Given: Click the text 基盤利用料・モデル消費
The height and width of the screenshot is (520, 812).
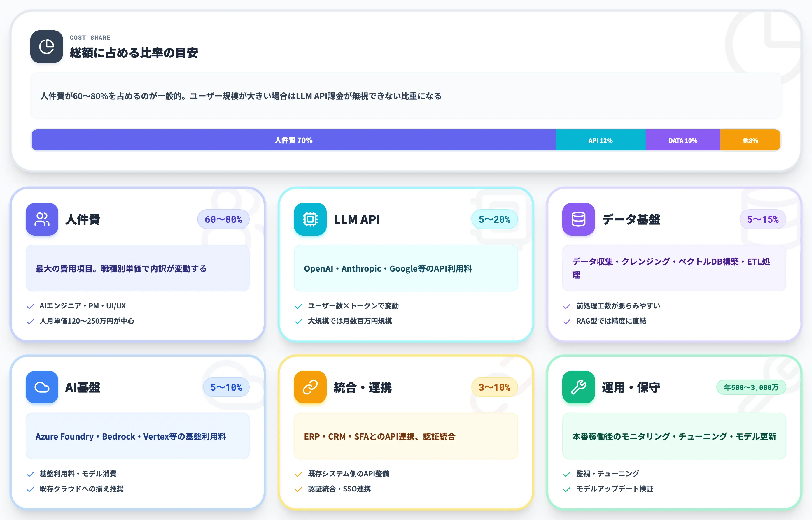Looking at the screenshot, I should [78, 474].
